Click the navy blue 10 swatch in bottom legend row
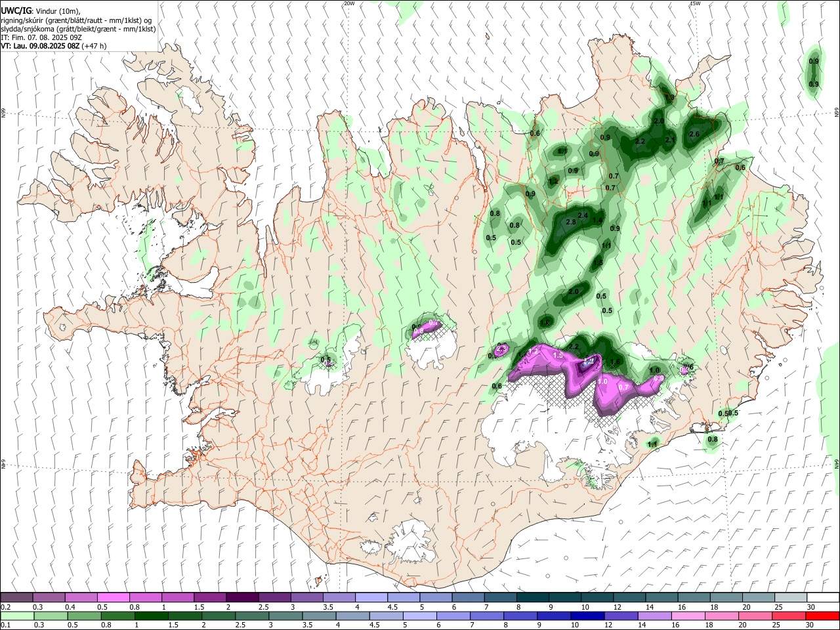The height and width of the screenshot is (630, 840). [587, 616]
